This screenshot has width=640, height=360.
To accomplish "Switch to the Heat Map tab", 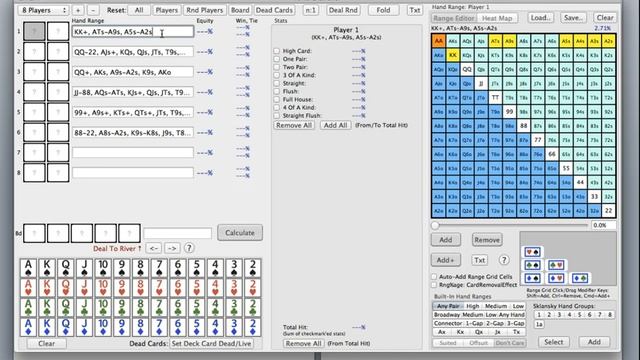I will [497, 18].
